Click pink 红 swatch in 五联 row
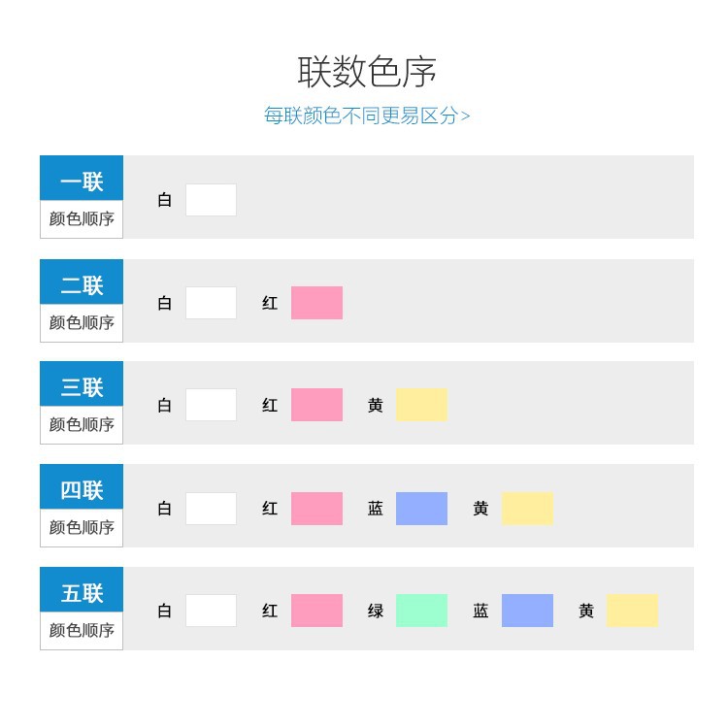728x728 pixels. (316, 611)
